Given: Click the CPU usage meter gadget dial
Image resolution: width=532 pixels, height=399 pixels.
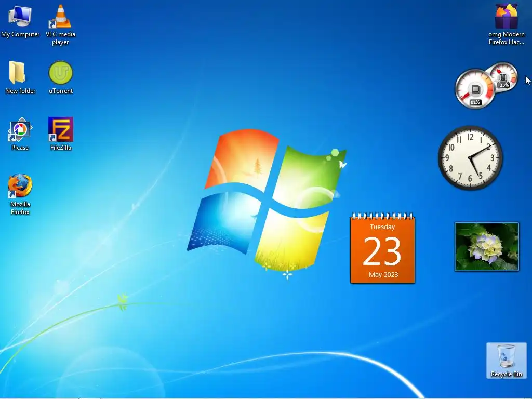Looking at the screenshot, I should [474, 89].
